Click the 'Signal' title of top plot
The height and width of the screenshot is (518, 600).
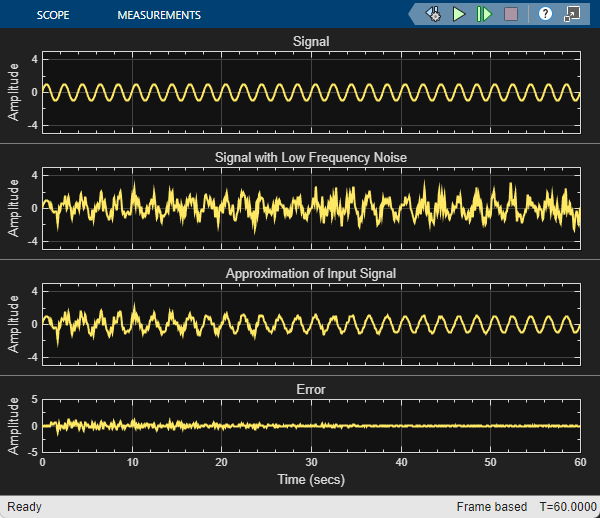coord(311,42)
